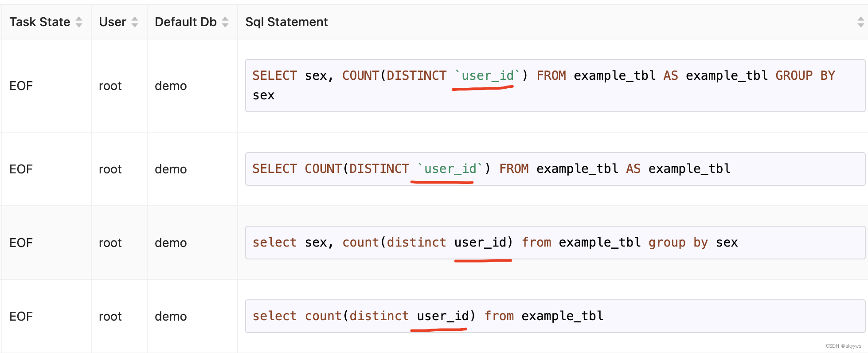Screen dimensions: 868x353
Task: Select SQL with GROUP BY uppercase statement
Action: pos(555,86)
